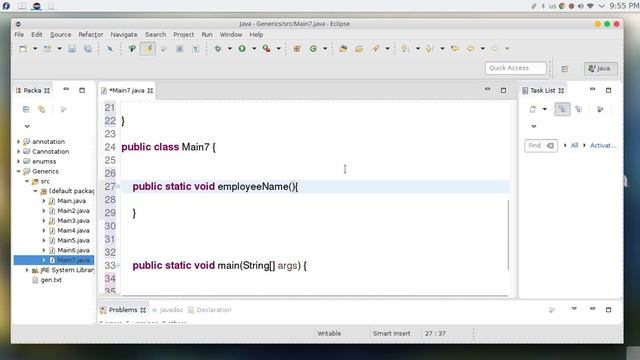Open the Window menu

click(x=231, y=35)
